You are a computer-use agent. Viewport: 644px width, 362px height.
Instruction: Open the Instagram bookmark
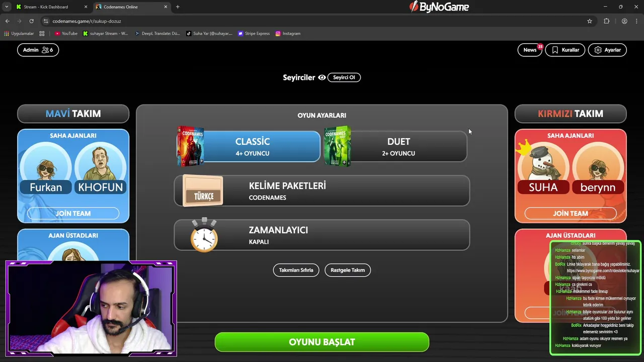click(288, 34)
